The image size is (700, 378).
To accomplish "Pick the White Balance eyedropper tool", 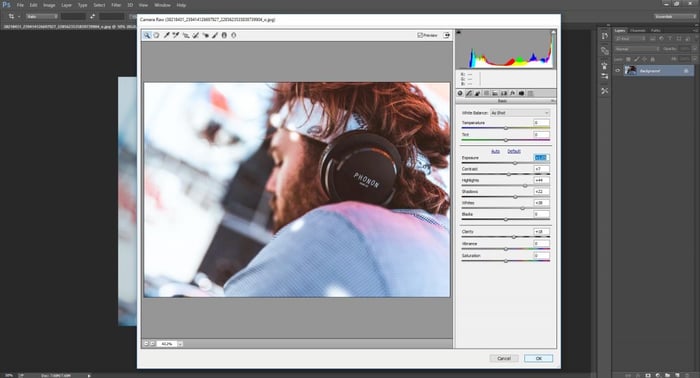I will click(167, 35).
